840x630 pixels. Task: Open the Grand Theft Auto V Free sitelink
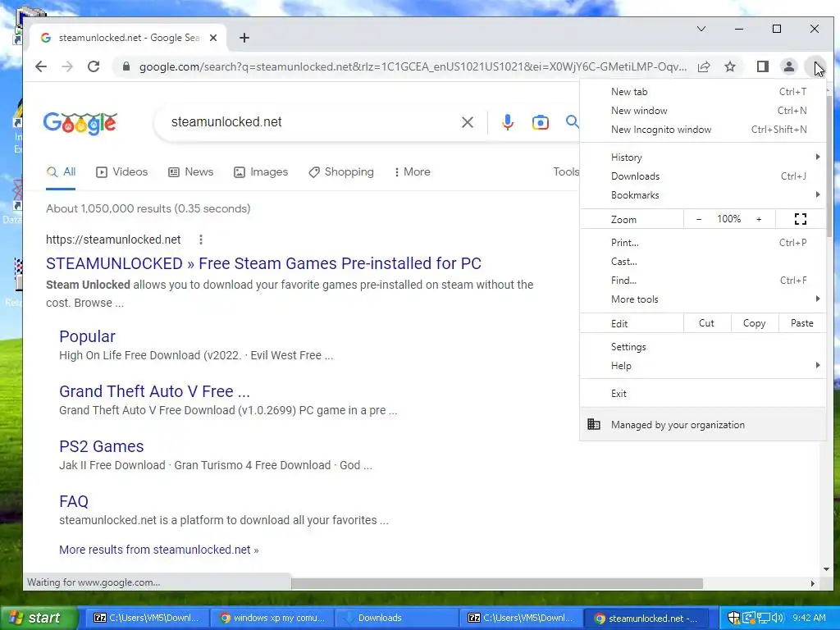coord(154,391)
